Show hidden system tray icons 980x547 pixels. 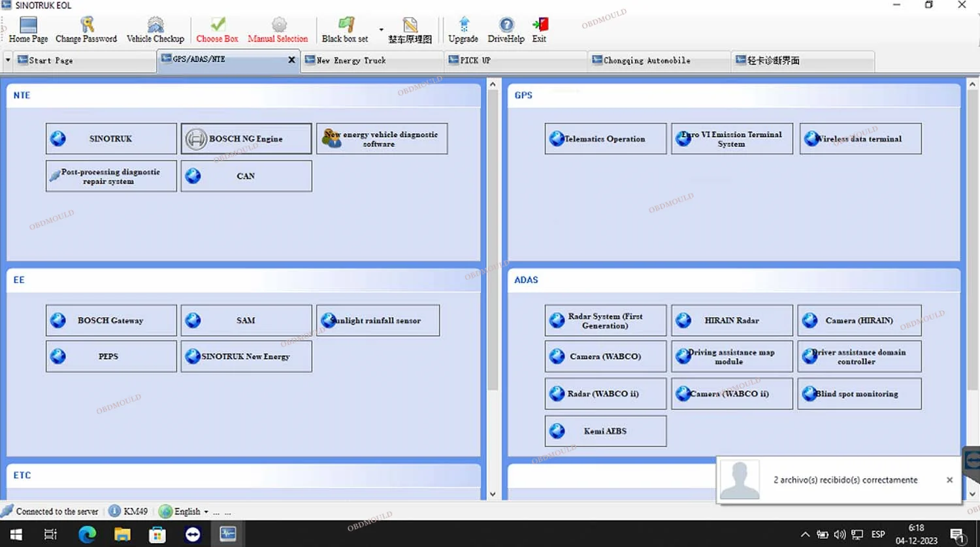pos(805,534)
